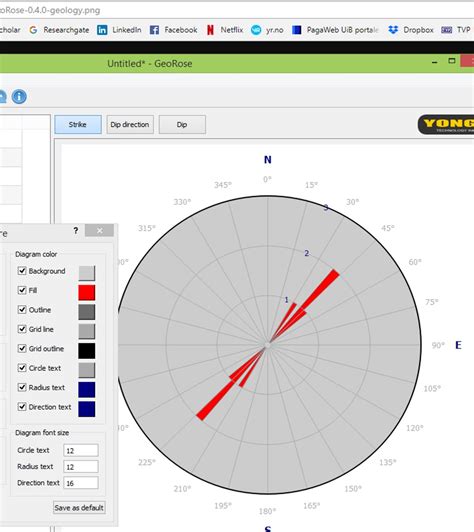The height and width of the screenshot is (532, 474).
Task: Toggle the Circle text checkbox
Action: pyautogui.click(x=22, y=367)
